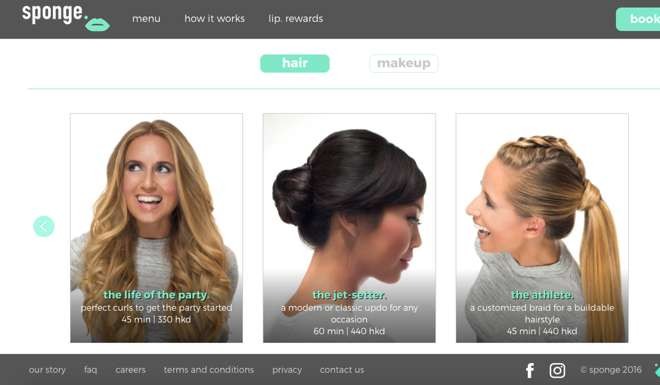This screenshot has height=385, width=660.
Task: Open the faq footer link
Action: [x=90, y=370]
